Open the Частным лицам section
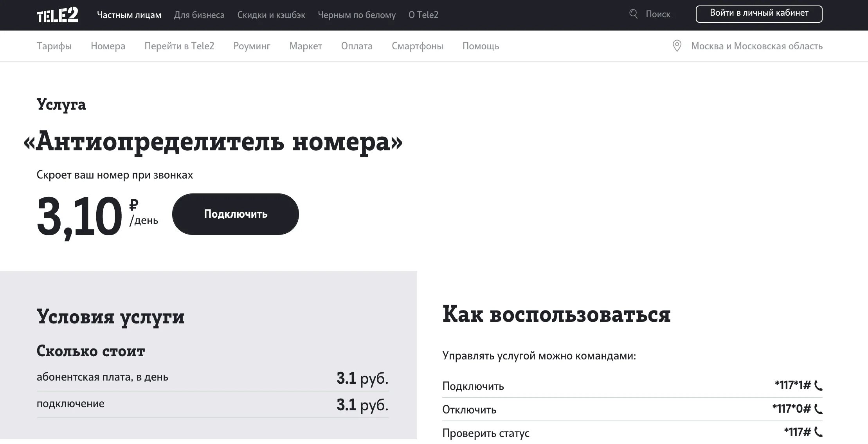This screenshot has height=444, width=868. tap(129, 15)
